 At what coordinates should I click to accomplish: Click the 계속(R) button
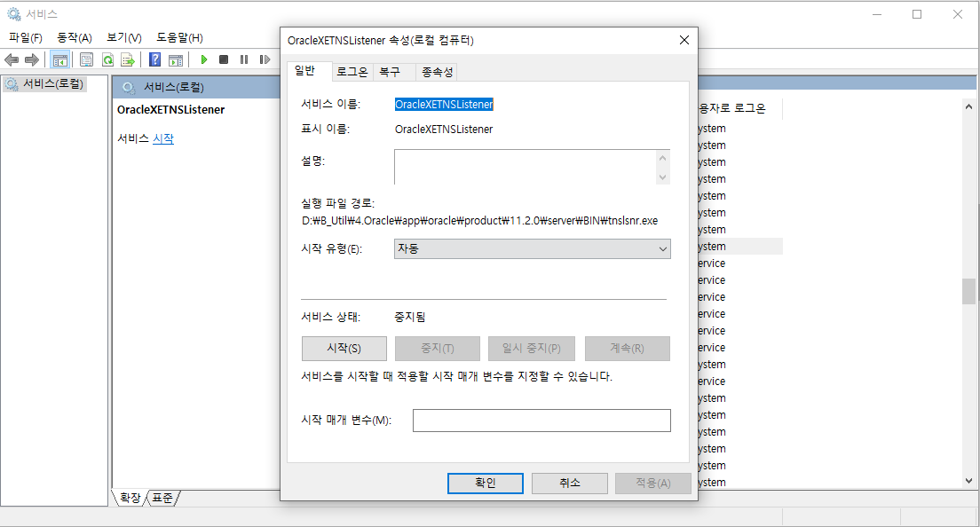point(628,349)
